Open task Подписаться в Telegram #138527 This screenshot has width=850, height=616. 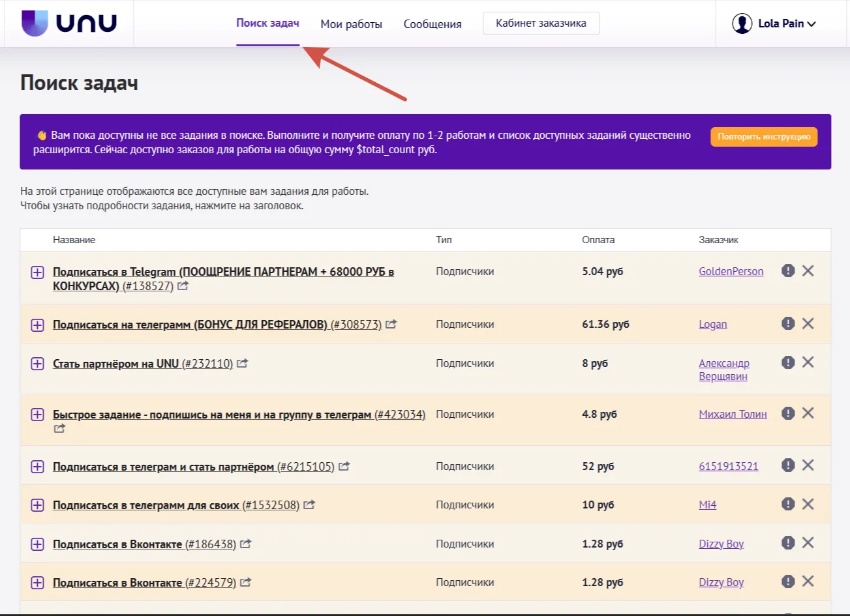(x=223, y=278)
